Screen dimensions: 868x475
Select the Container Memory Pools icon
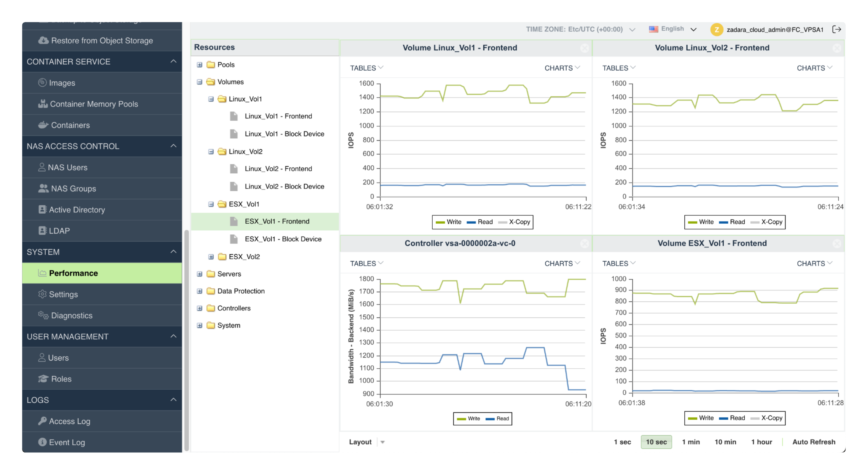43,104
